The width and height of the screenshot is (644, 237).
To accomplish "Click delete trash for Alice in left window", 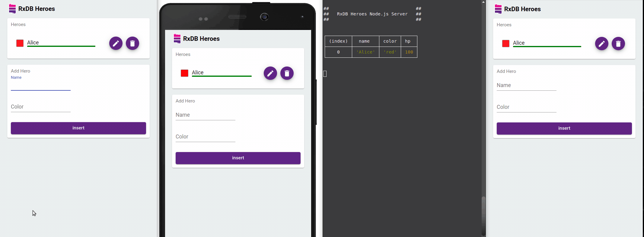I will pyautogui.click(x=132, y=44).
